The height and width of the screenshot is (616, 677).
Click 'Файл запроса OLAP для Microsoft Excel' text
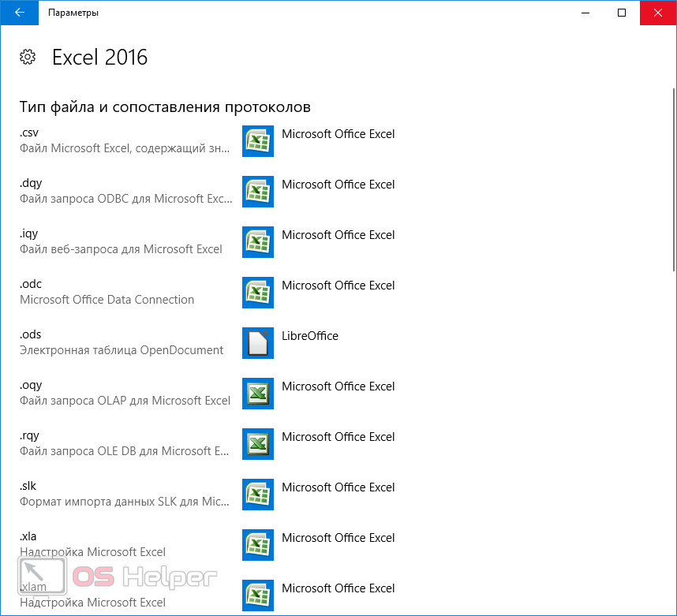(125, 401)
